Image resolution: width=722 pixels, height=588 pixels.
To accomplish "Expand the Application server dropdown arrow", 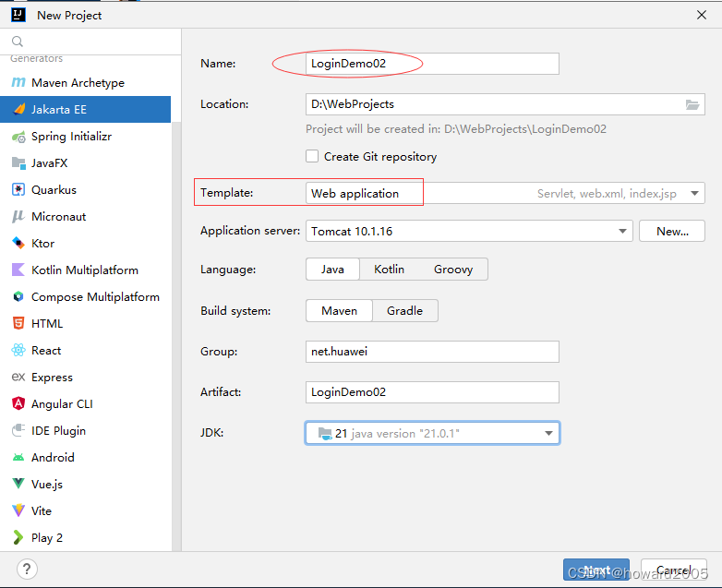I will pyautogui.click(x=622, y=231).
